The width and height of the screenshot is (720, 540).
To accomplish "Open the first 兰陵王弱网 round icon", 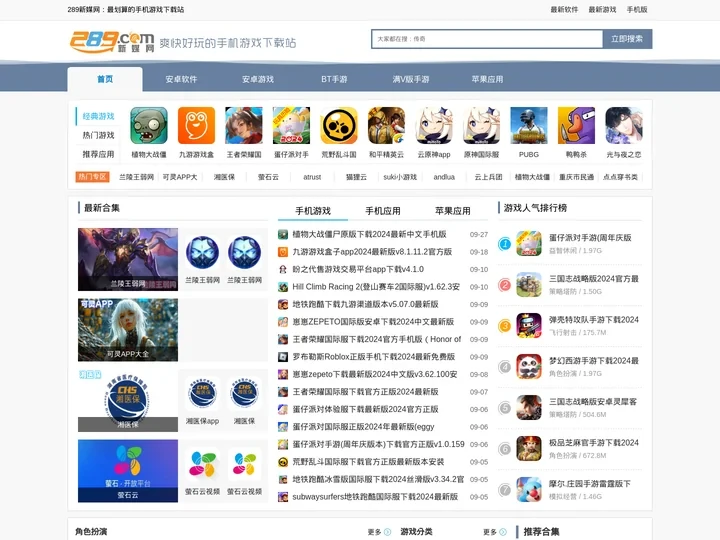I will pos(202,252).
